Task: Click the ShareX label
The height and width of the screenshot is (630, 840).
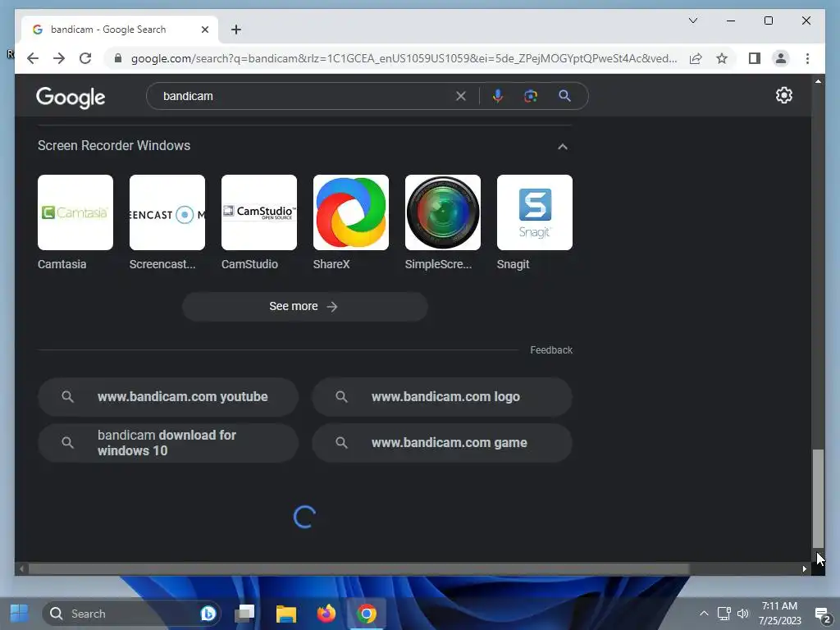Action: (331, 264)
